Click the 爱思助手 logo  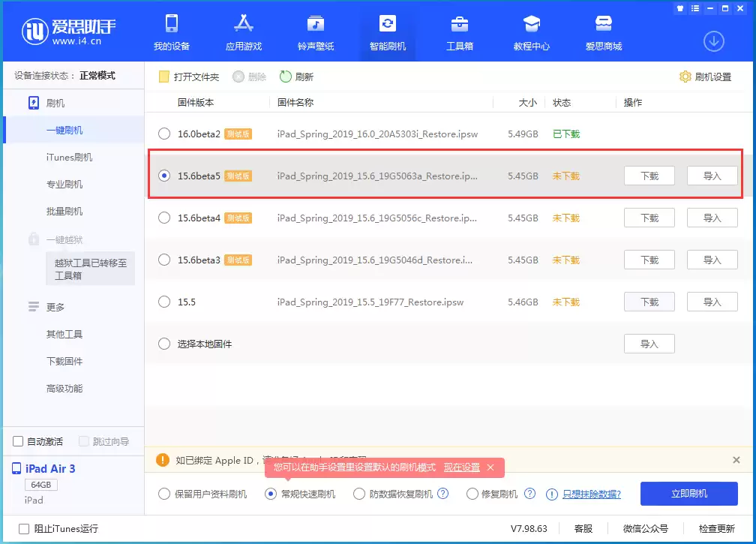point(69,32)
